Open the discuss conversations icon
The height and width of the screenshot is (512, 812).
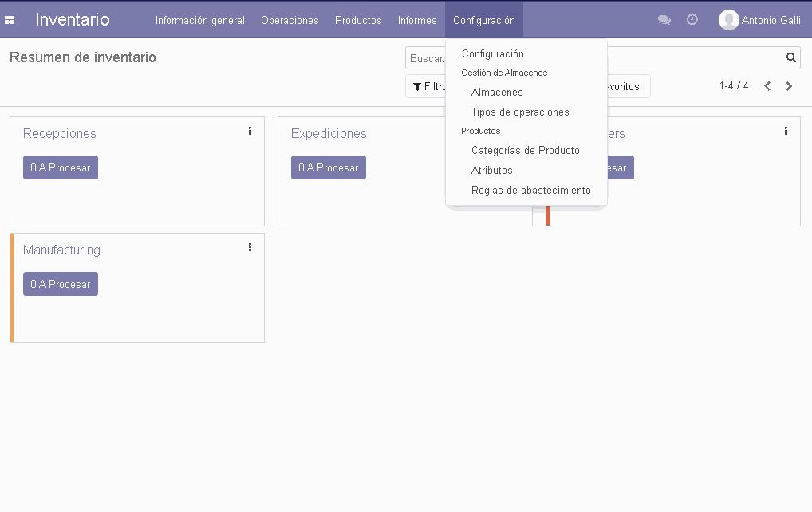click(664, 20)
